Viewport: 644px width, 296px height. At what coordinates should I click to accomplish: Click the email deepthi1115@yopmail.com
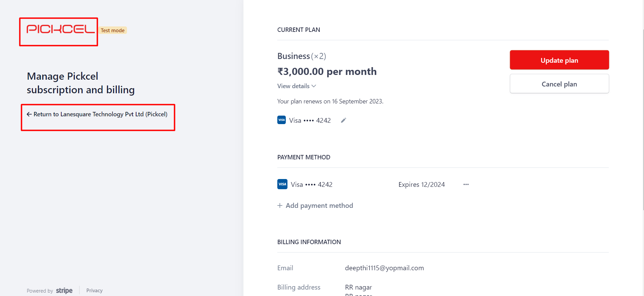pos(384,268)
